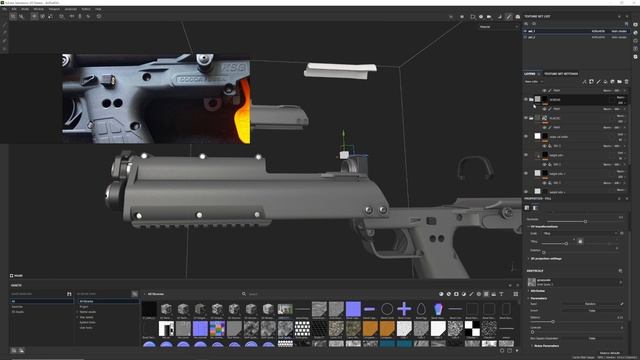Screen dimensions: 640x360
Task: Click the second icon in the right-edge dock
Action: coord(636,33)
